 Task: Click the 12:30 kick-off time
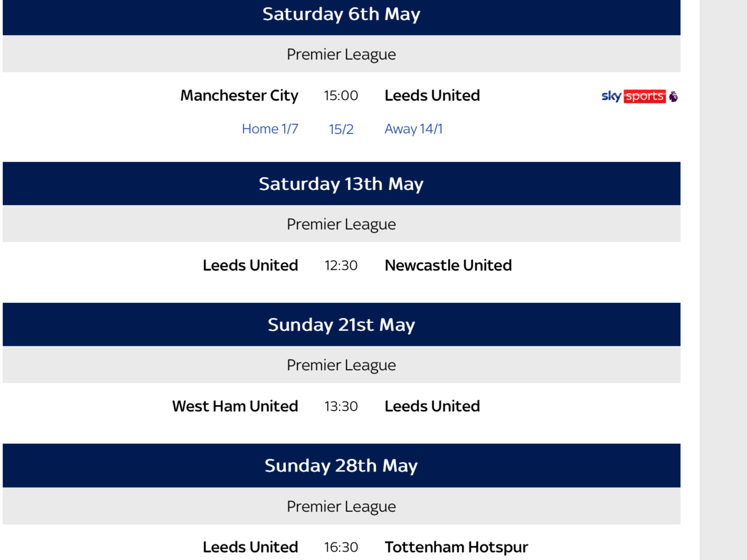[x=341, y=265]
